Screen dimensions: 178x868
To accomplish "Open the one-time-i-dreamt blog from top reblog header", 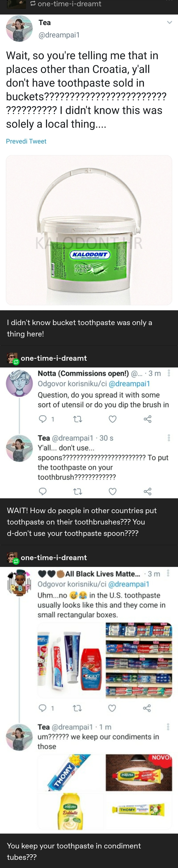I will (x=69, y=4).
